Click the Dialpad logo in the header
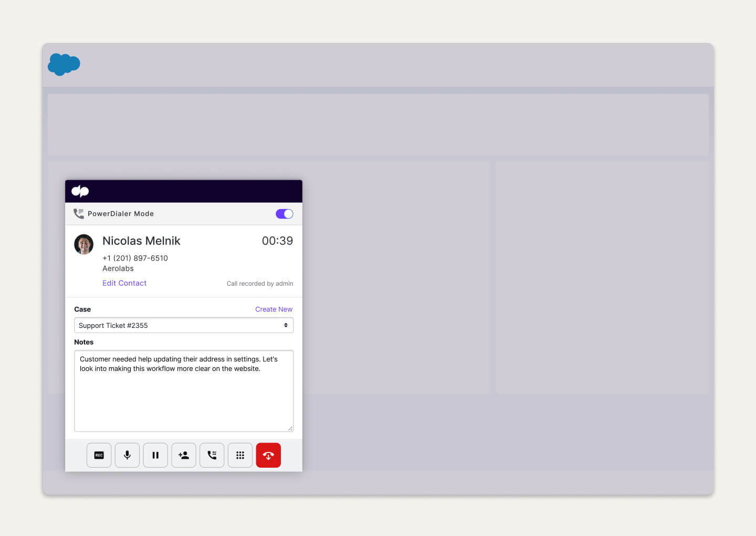The image size is (756, 536). (80, 191)
